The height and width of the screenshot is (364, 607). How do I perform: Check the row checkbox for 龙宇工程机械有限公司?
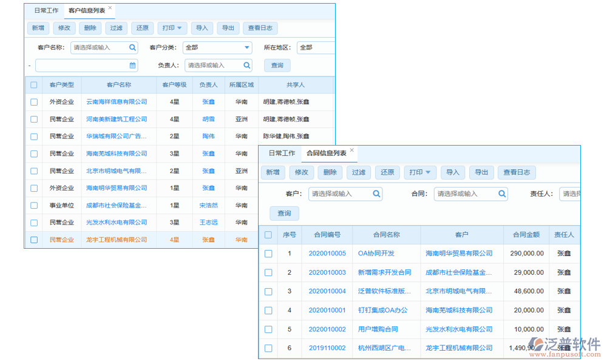33,240
